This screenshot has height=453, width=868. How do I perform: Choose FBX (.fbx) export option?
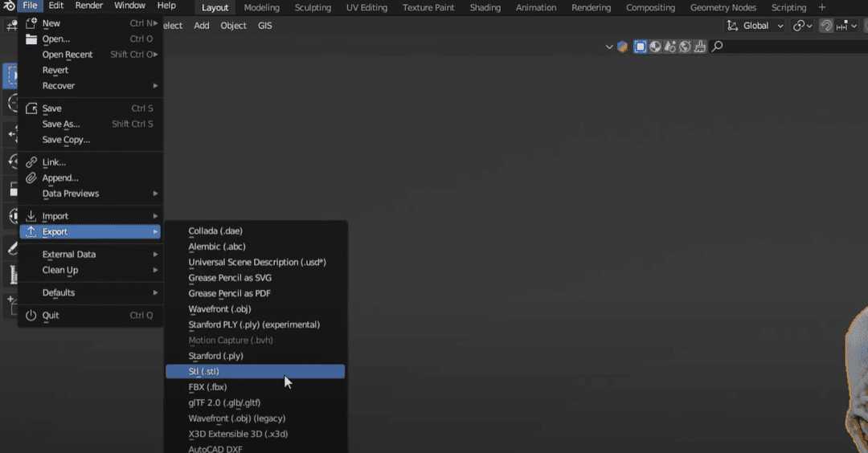[x=256, y=387]
